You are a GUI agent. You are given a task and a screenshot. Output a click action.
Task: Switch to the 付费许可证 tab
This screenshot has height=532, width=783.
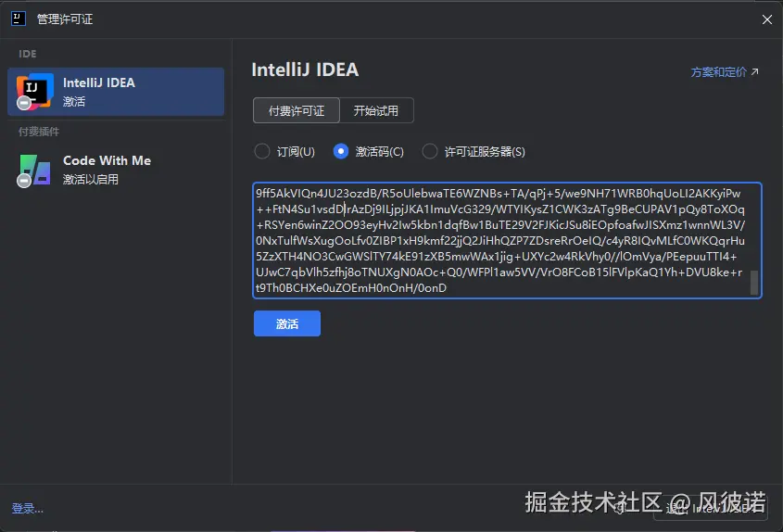point(297,110)
